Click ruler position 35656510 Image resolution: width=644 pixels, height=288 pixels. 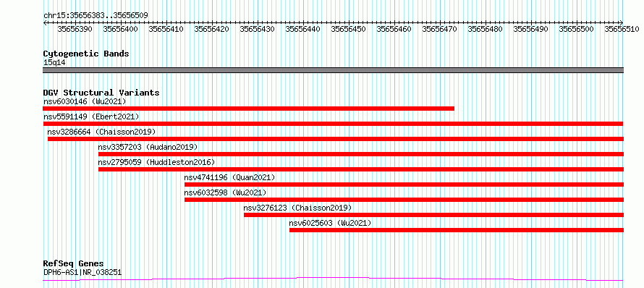click(622, 29)
